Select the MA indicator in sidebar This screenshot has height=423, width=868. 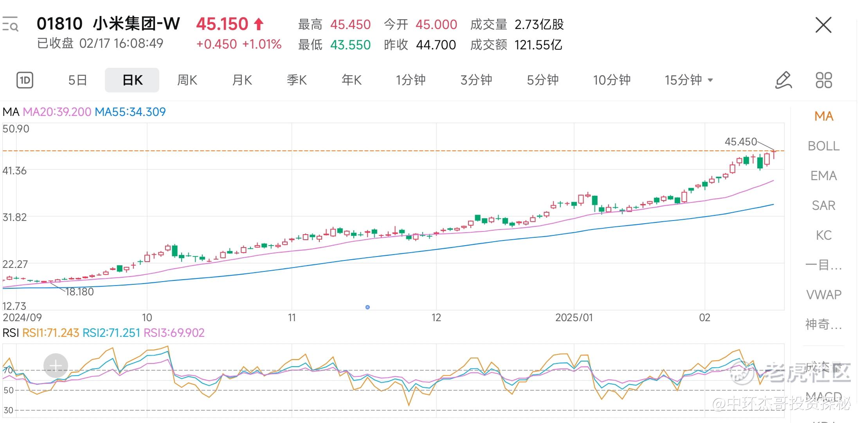[x=824, y=116]
